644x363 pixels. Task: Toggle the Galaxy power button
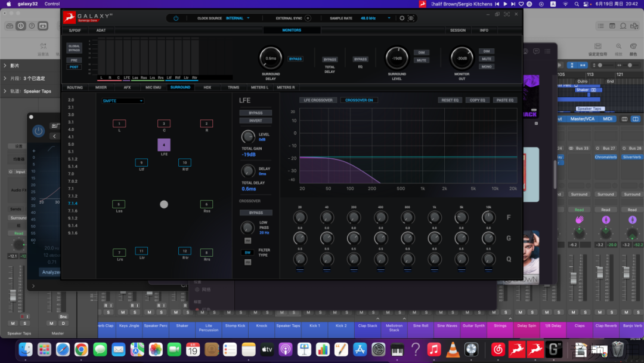[176, 18]
